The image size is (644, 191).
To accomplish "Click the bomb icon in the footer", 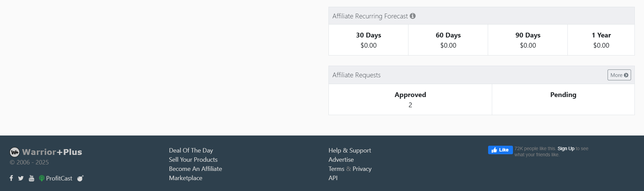I will [80, 178].
